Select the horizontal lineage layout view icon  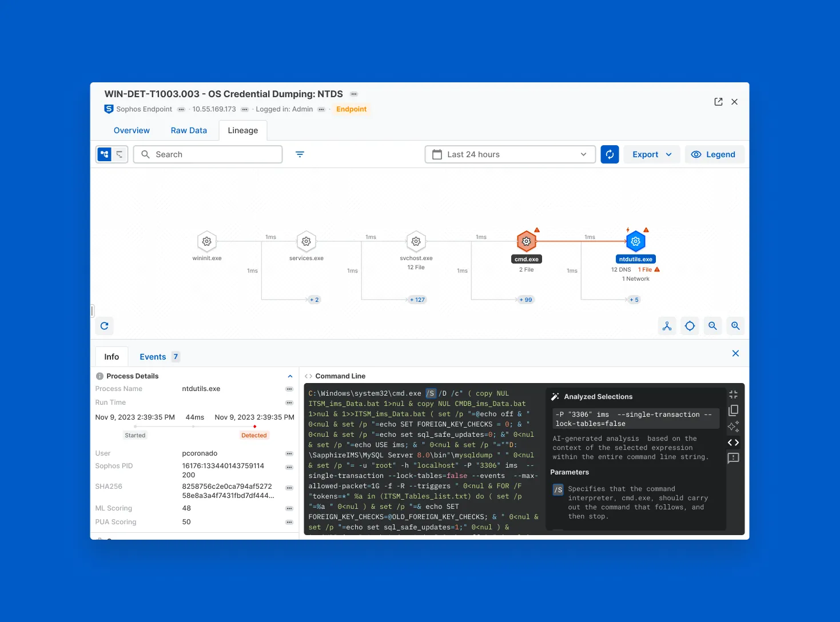pyautogui.click(x=105, y=154)
